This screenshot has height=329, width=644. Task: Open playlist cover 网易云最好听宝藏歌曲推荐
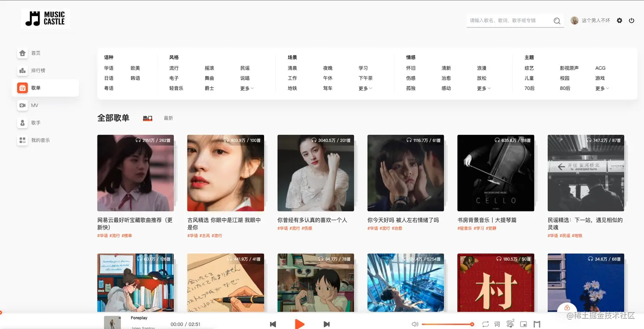(x=135, y=173)
